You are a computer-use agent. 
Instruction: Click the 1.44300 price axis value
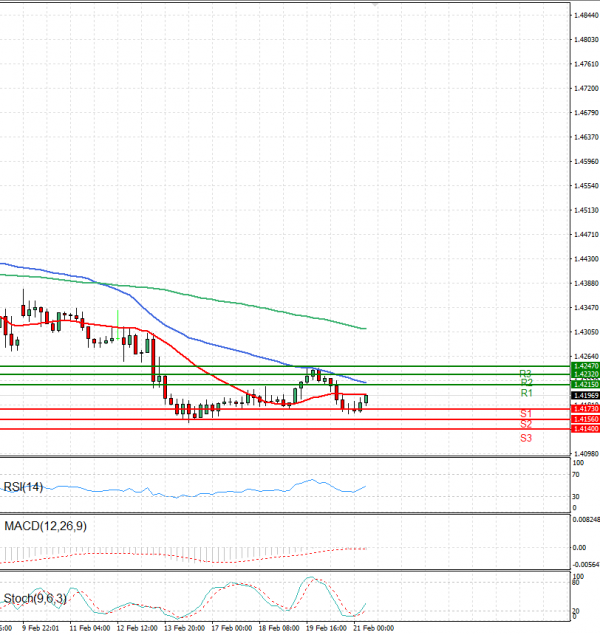pyautogui.click(x=586, y=259)
